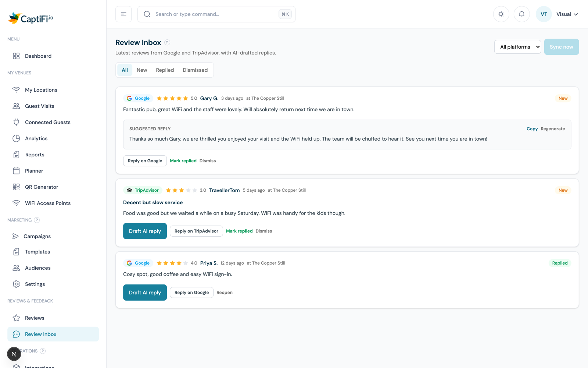The height and width of the screenshot is (368, 588).
Task: Click the magnifier search icon
Action: click(147, 14)
